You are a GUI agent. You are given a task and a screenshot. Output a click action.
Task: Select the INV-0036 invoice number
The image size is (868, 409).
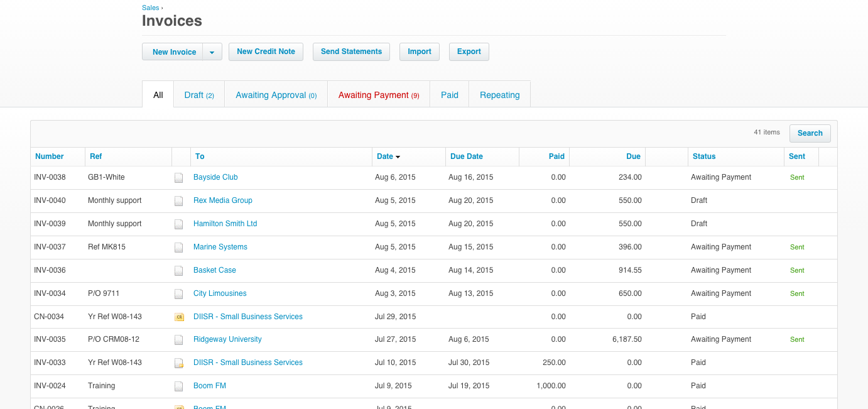tap(50, 270)
